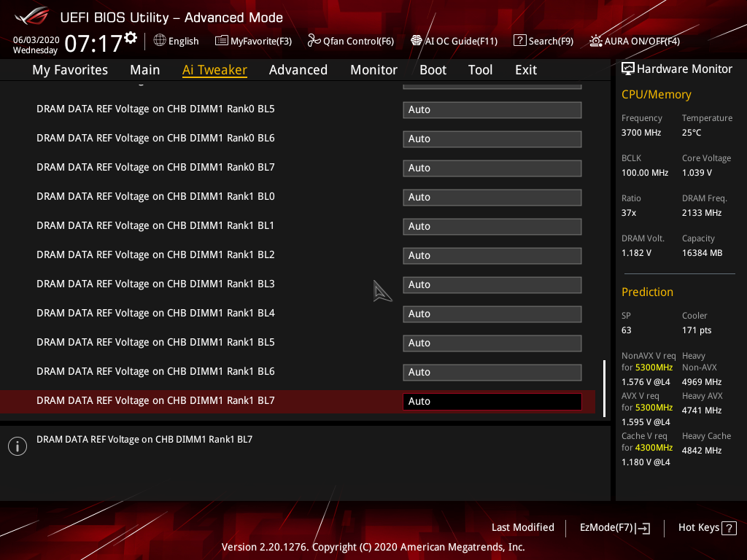Click the Last Modified button
The width and height of the screenshot is (747, 560).
click(522, 527)
